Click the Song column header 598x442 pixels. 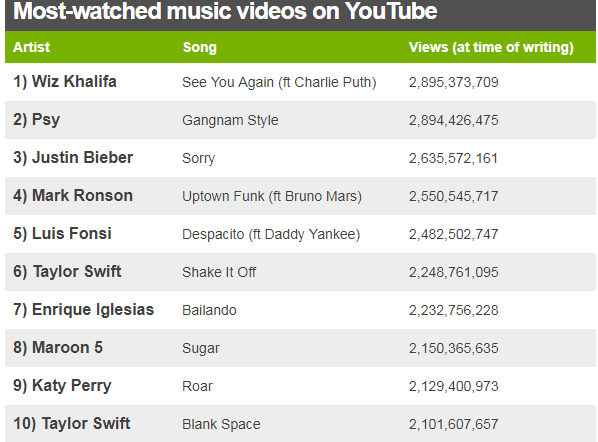(x=199, y=47)
